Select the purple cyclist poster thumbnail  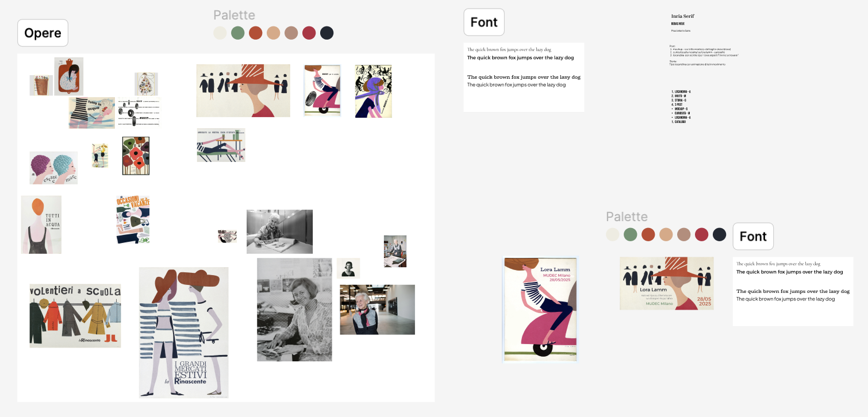(x=373, y=91)
